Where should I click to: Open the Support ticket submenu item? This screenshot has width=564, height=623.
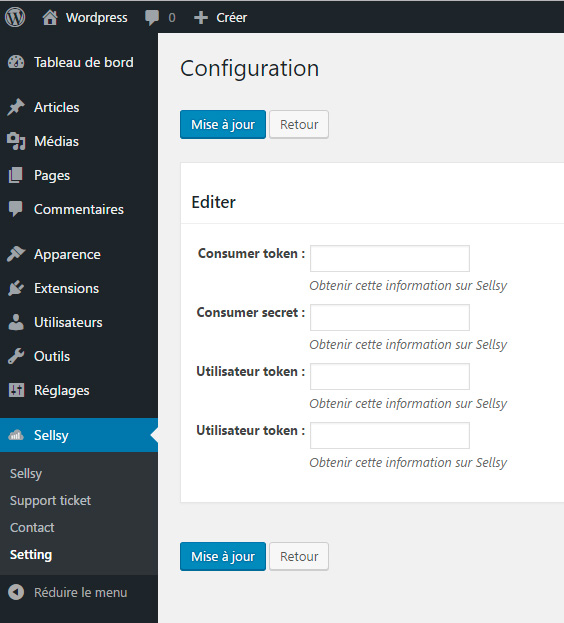[50, 501]
